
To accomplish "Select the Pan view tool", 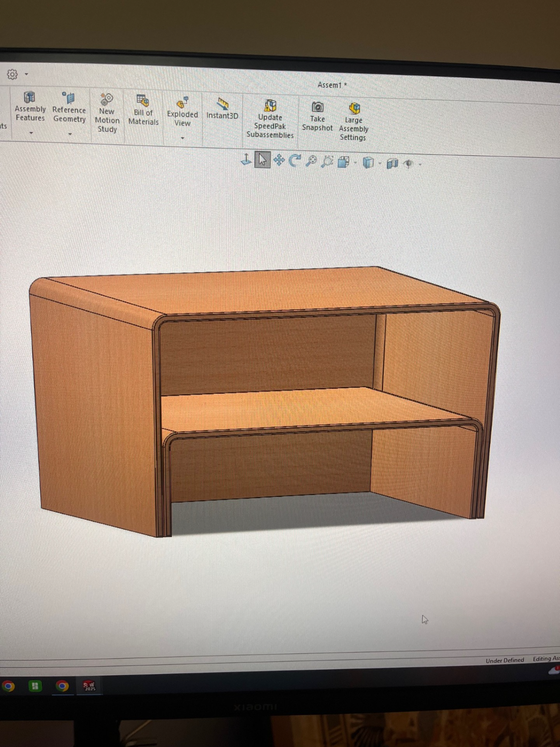I will [279, 160].
